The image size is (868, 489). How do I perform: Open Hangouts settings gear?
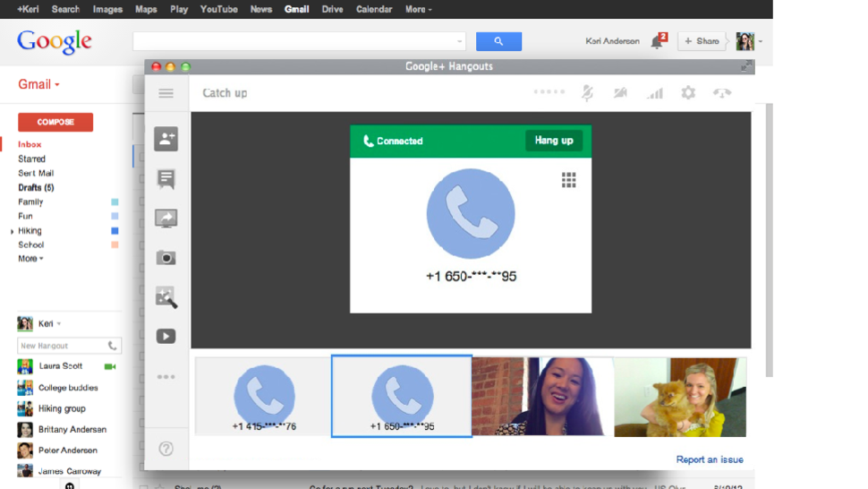[688, 92]
